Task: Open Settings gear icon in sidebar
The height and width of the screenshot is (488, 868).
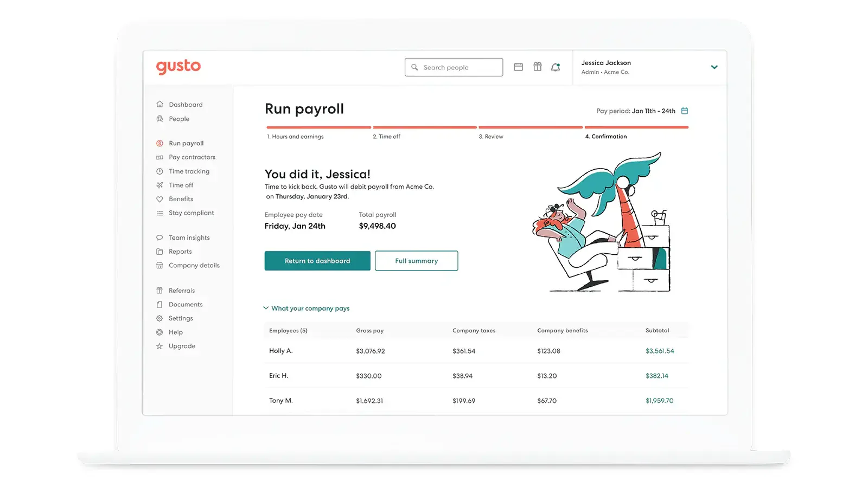Action: click(159, 318)
